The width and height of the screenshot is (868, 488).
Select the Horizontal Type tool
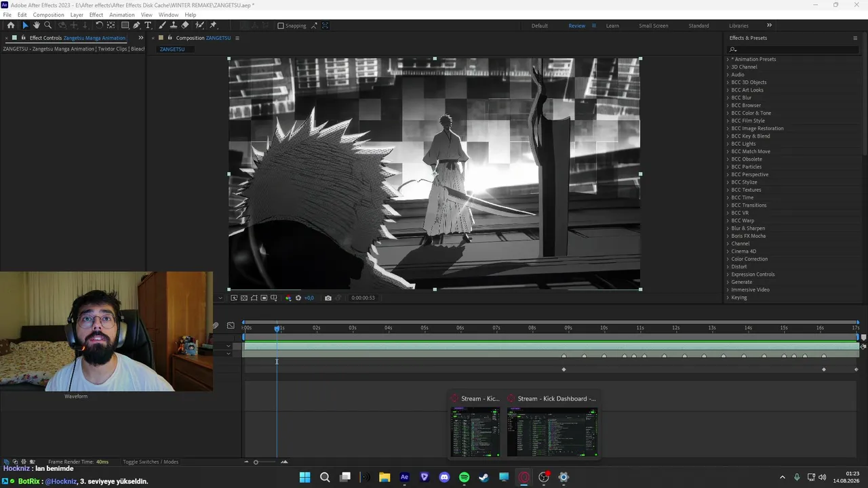(148, 26)
